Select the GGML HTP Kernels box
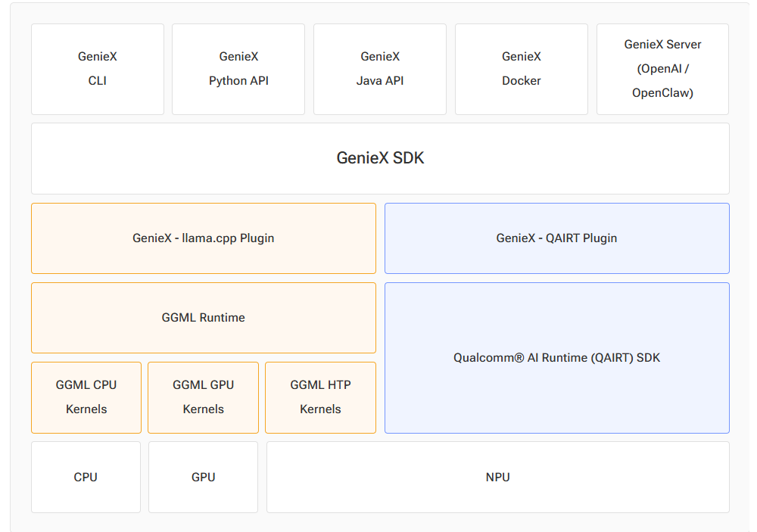 [320, 398]
